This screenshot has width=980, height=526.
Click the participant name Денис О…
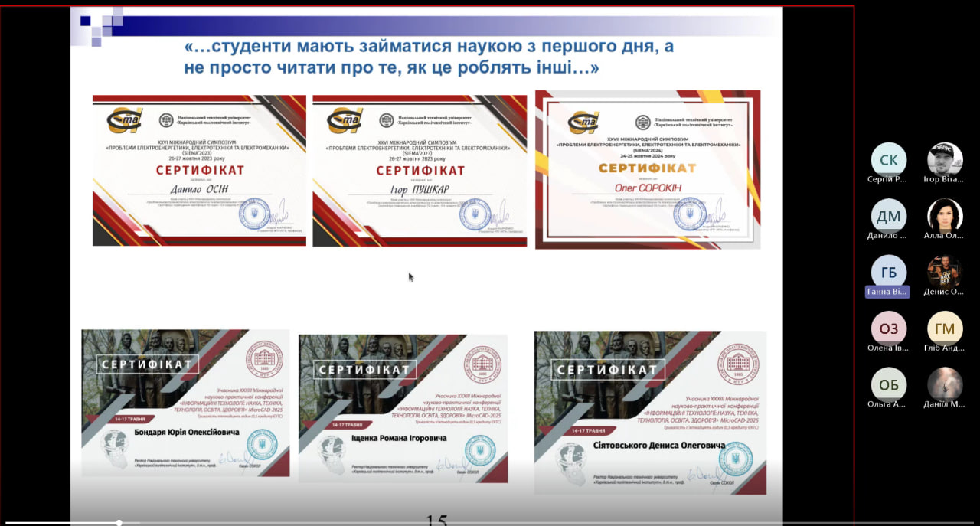[944, 292]
